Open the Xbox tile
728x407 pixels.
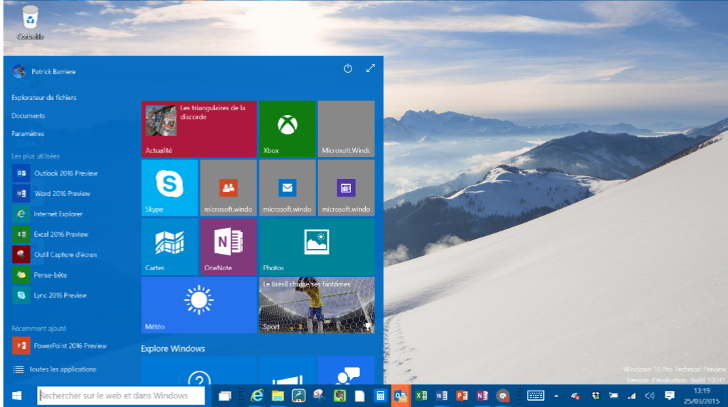[287, 128]
